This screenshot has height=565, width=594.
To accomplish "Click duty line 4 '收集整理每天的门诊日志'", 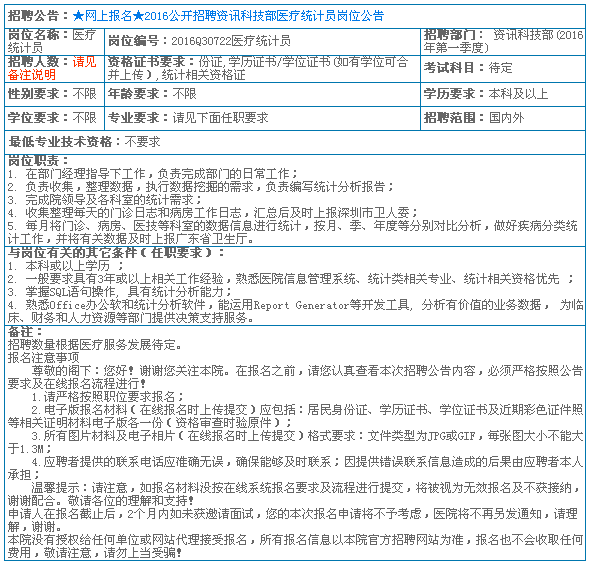I will coord(213,213).
